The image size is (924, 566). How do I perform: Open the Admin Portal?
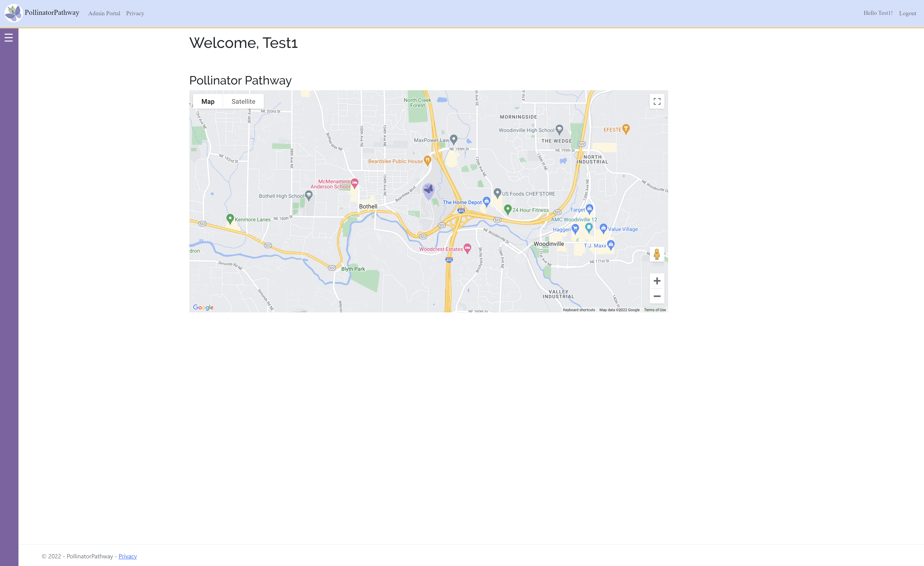pyautogui.click(x=104, y=13)
